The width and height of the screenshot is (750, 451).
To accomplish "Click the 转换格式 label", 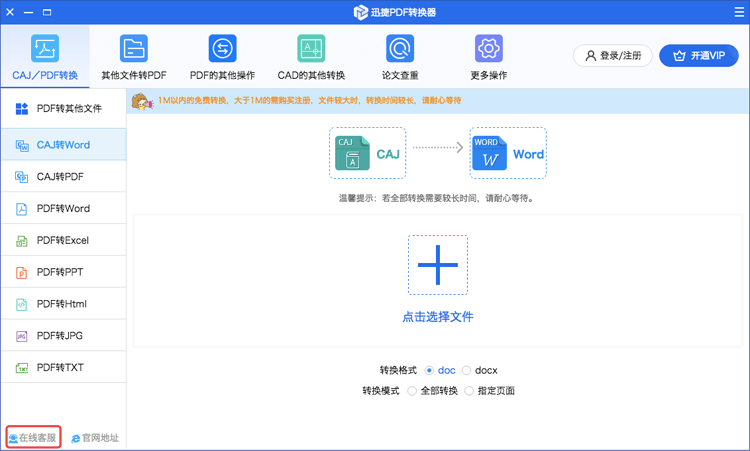I will click(x=398, y=371).
